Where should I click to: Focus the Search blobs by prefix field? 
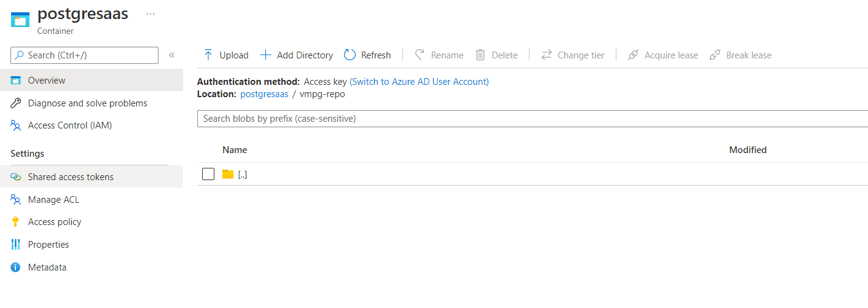(533, 119)
